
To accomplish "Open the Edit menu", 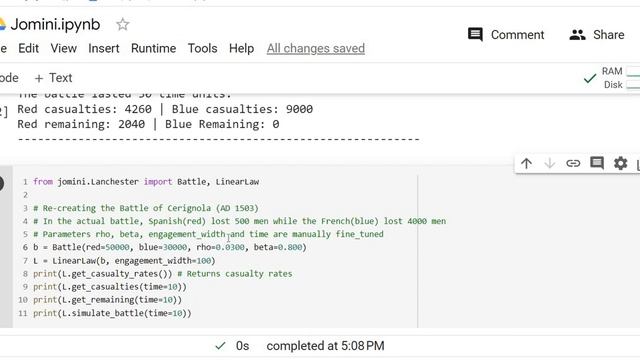I will pos(28,48).
